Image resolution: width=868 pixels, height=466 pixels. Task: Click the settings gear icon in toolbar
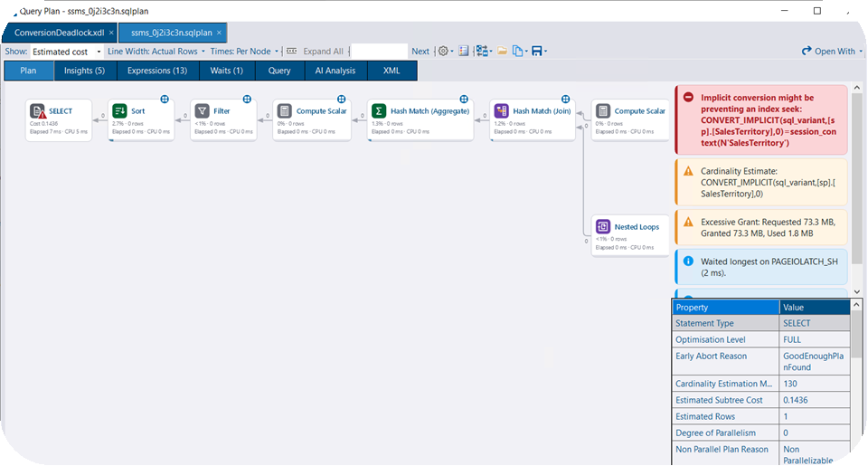(x=443, y=51)
